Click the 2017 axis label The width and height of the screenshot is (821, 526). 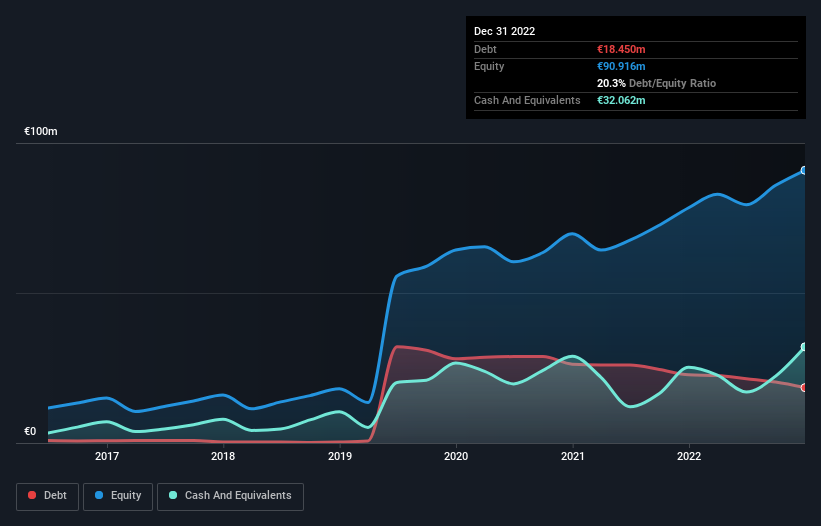107,456
